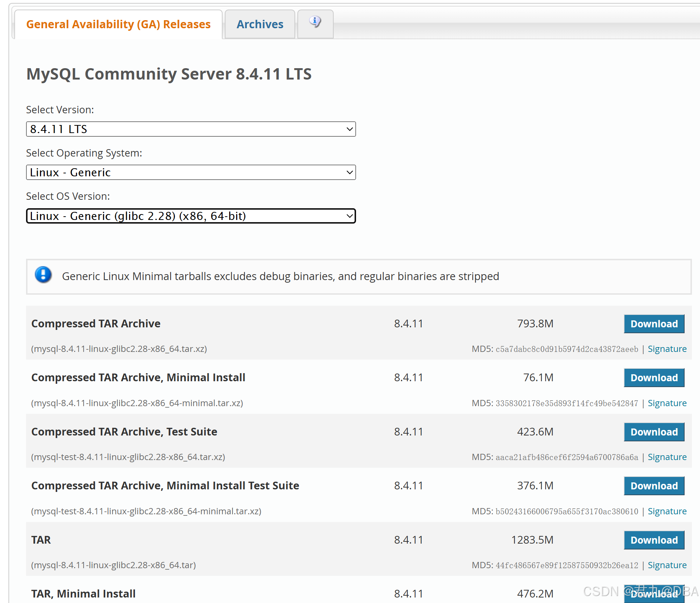Click the 376.1M file size value

pos(535,486)
